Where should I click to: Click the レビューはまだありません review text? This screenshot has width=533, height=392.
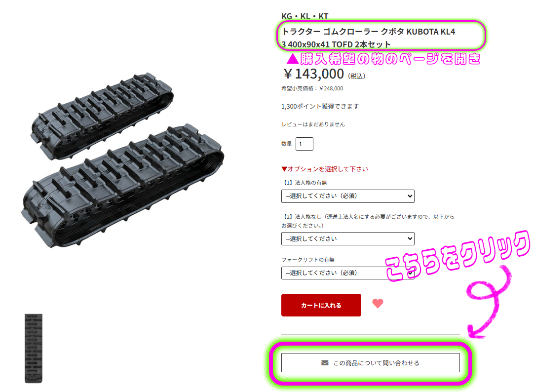tap(313, 124)
